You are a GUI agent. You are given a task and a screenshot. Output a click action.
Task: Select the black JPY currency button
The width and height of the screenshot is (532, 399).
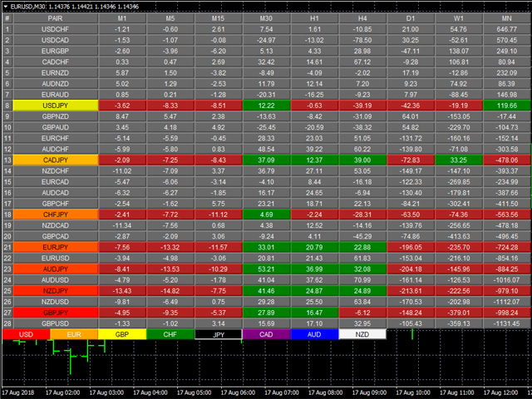[218, 334]
